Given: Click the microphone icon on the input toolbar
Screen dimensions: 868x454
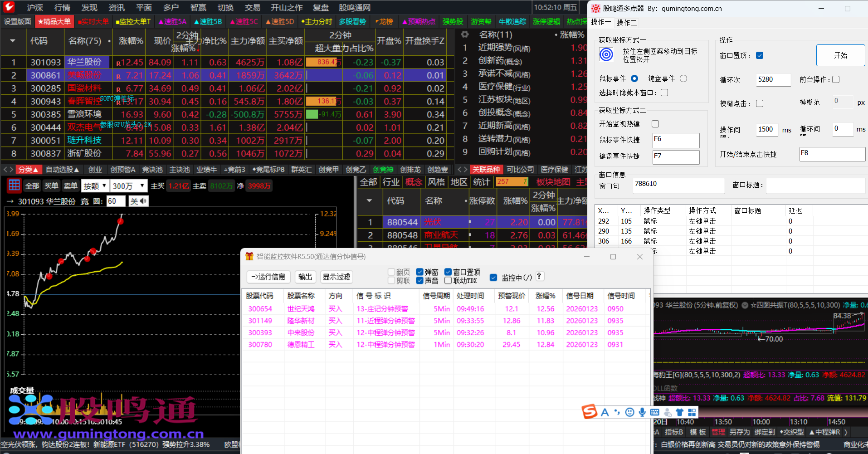Looking at the screenshot, I should click(642, 412).
